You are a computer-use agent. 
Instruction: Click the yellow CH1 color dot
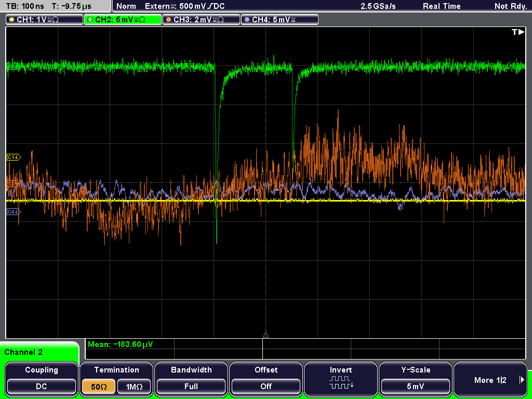pyautogui.click(x=12, y=20)
